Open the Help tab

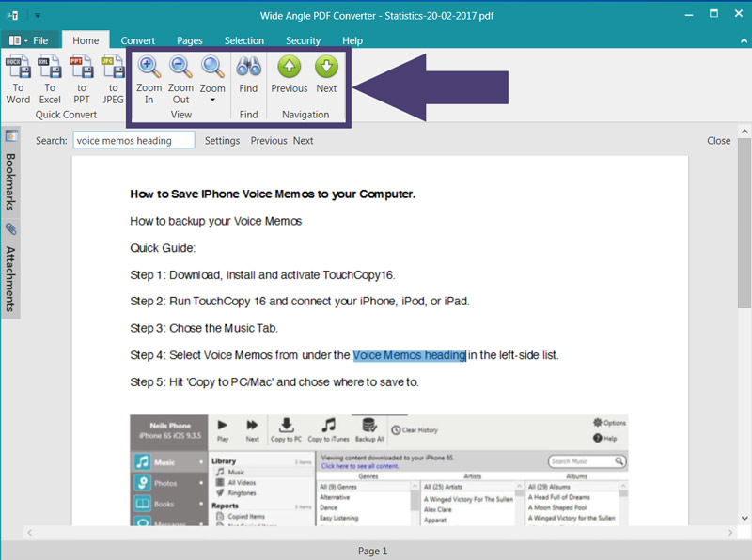[x=352, y=40]
